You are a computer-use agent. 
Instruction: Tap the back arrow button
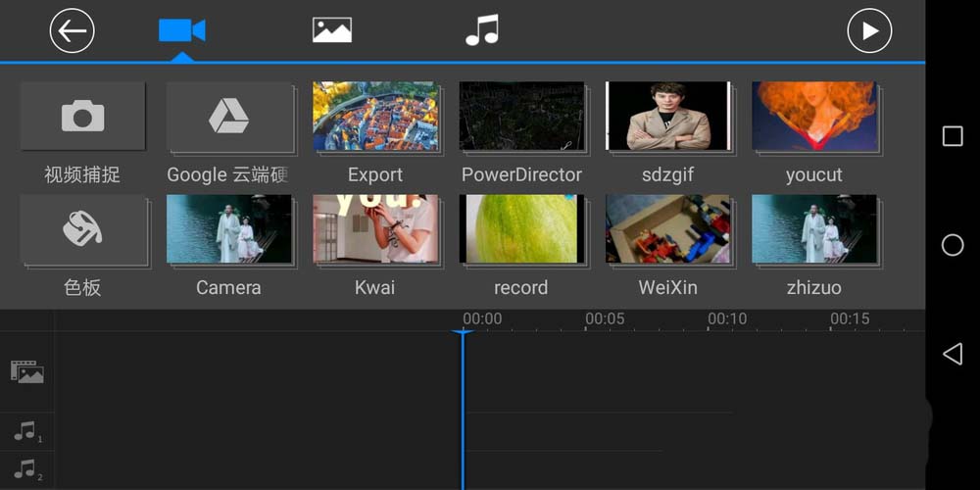tap(72, 31)
